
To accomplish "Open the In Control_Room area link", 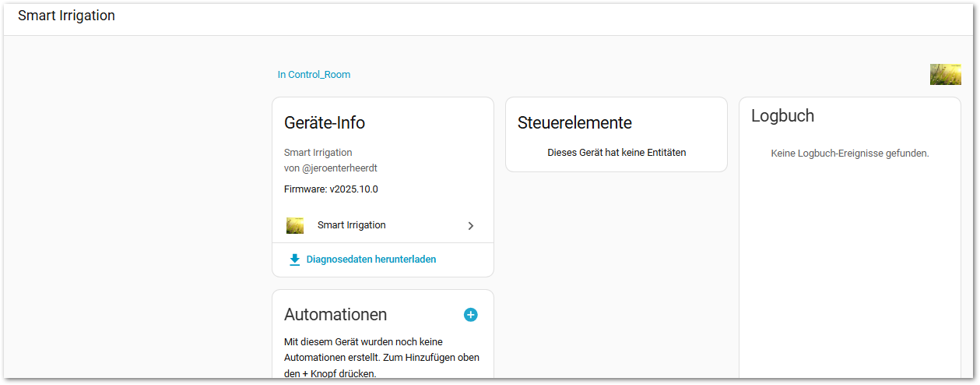I will coord(314,75).
